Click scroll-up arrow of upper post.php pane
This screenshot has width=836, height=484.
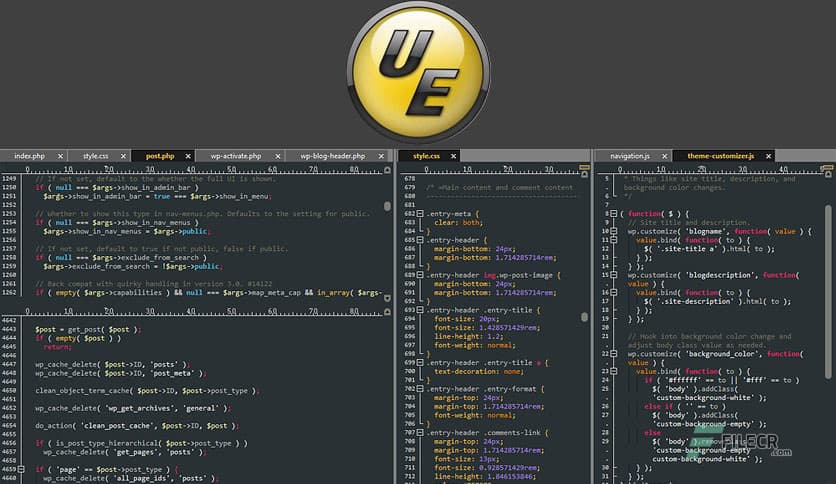coord(388,171)
